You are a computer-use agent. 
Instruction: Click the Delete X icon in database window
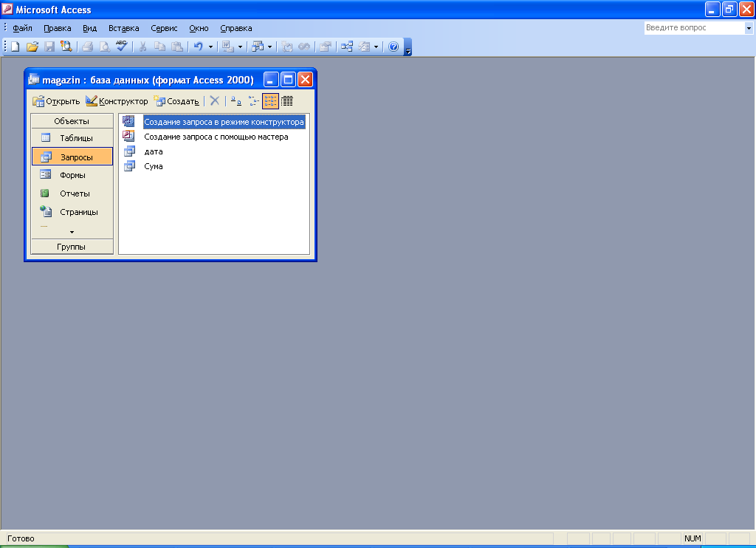(x=215, y=101)
